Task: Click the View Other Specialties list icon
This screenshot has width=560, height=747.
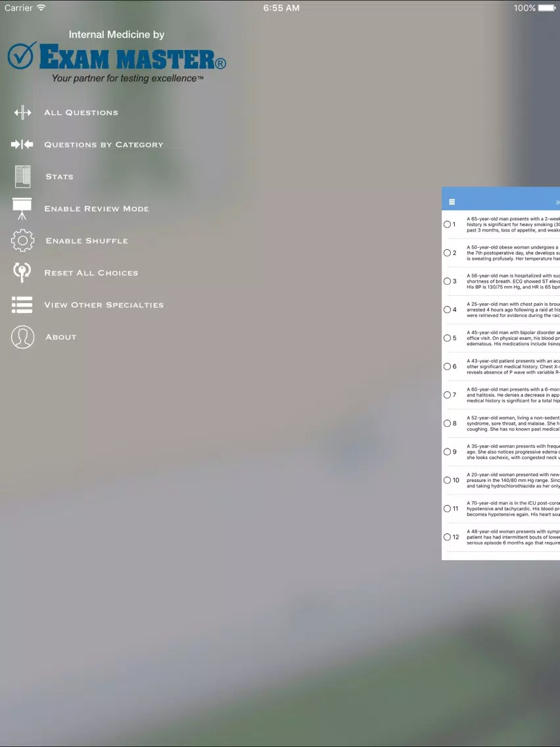Action: [x=22, y=305]
